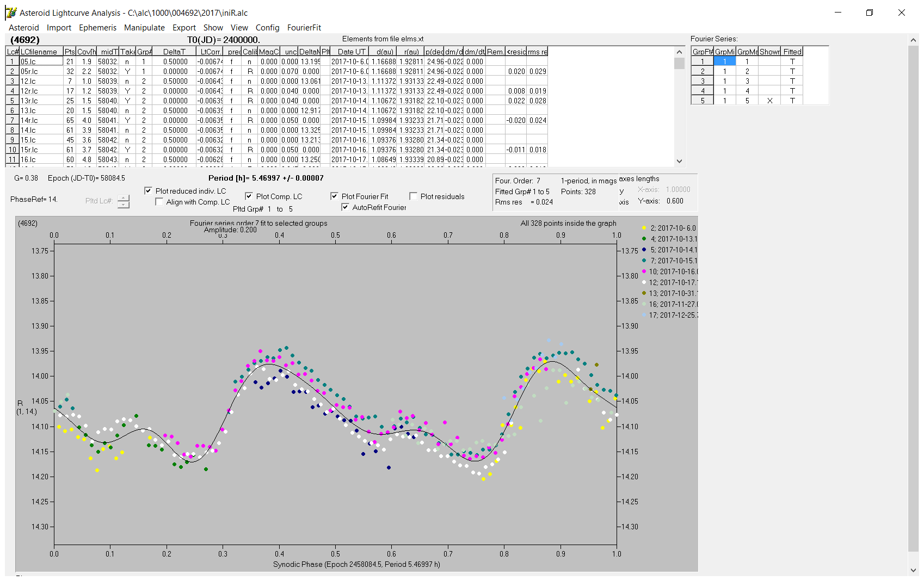Screen dimensions: 924x581
Task: Click magenta legend dot for 2017-10-16
Action: pos(644,271)
